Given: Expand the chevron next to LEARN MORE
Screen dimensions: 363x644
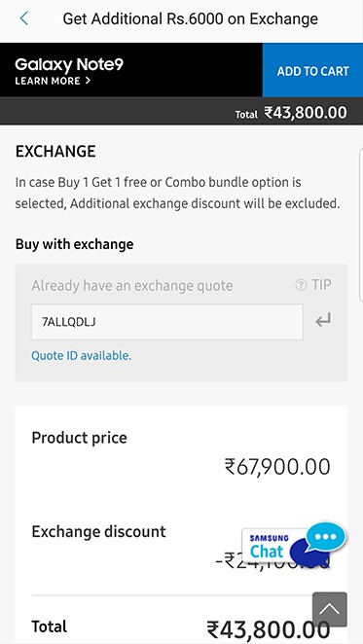Looking at the screenshot, I should tap(88, 81).
